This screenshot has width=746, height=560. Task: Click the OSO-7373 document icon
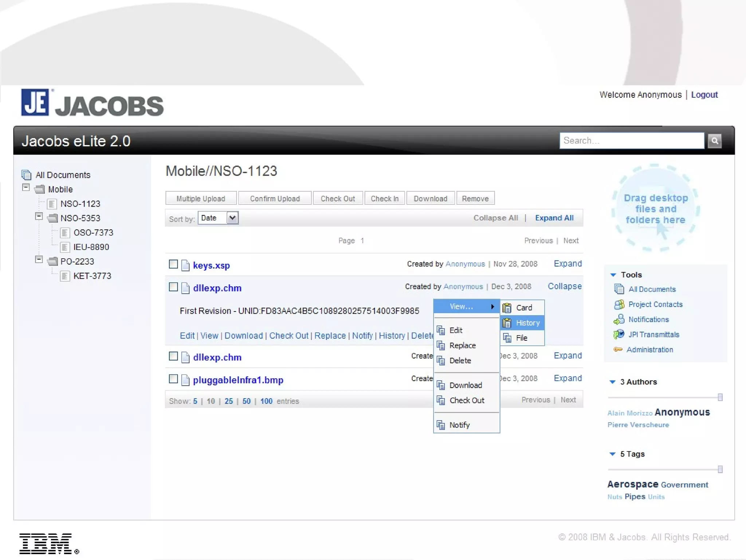65,233
